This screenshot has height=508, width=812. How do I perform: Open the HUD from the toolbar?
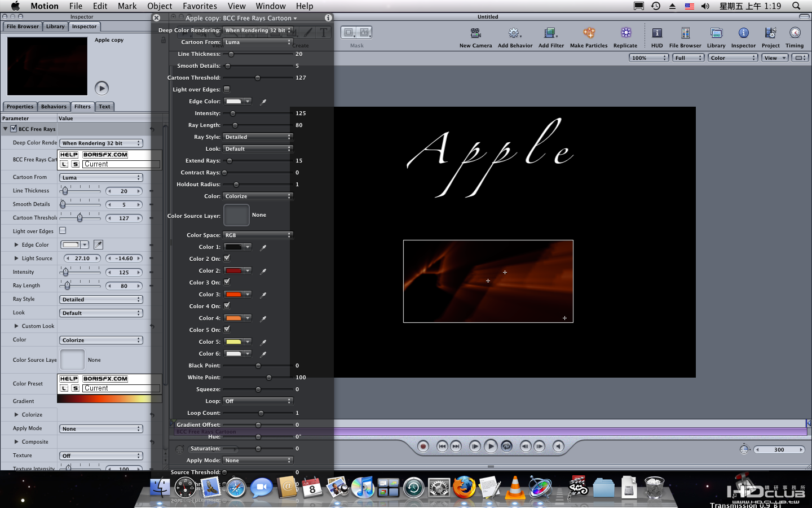click(x=657, y=33)
